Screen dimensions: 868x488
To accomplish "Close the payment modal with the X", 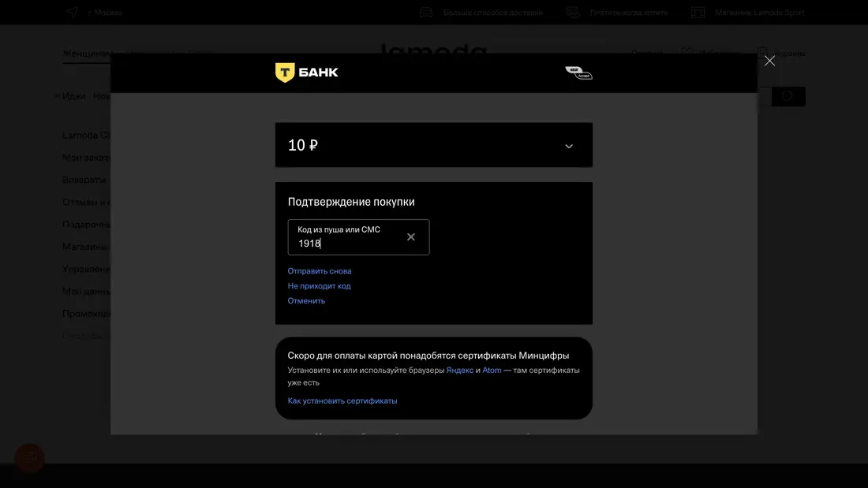I will click(x=769, y=61).
